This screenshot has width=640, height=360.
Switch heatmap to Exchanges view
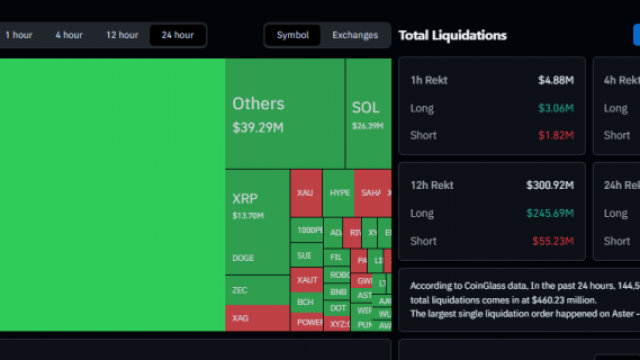pos(355,35)
